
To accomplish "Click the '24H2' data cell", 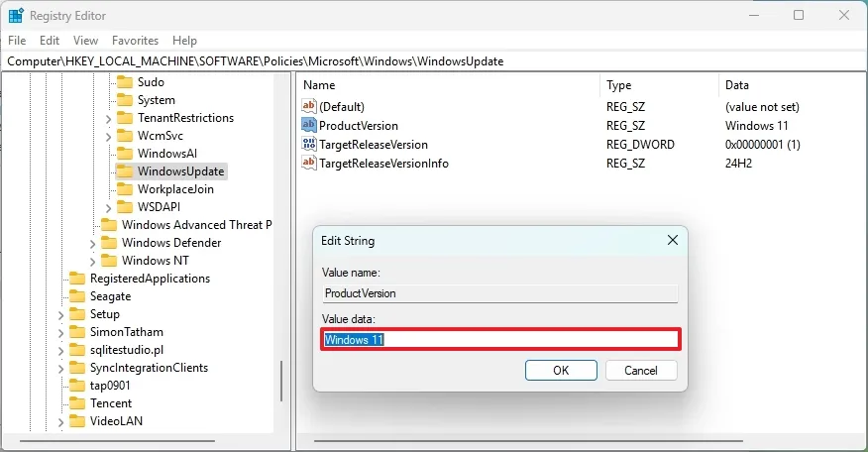I will coord(738,164).
